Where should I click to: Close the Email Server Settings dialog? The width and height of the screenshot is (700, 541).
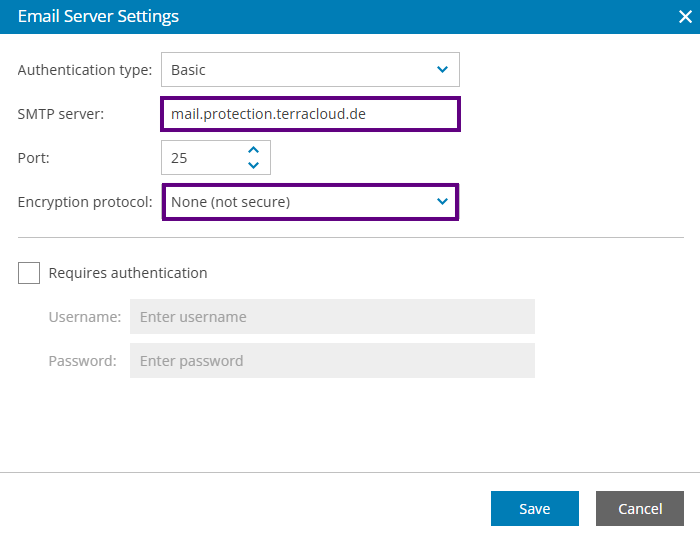click(x=685, y=17)
